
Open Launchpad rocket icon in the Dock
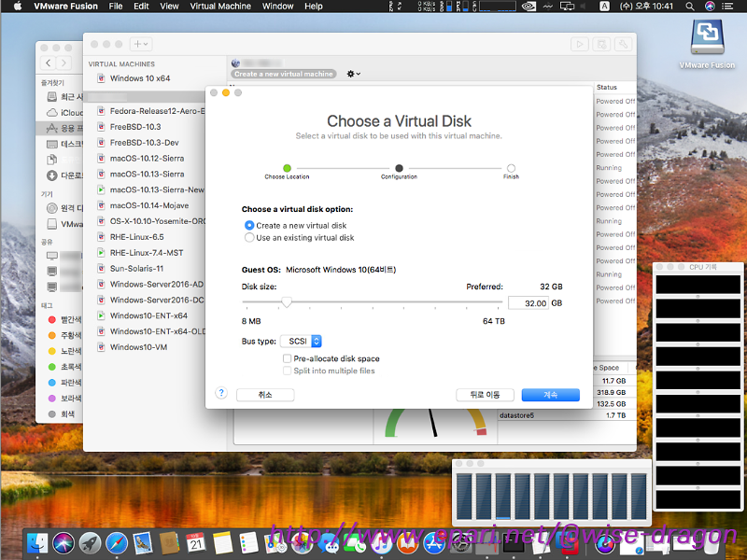tap(90, 543)
